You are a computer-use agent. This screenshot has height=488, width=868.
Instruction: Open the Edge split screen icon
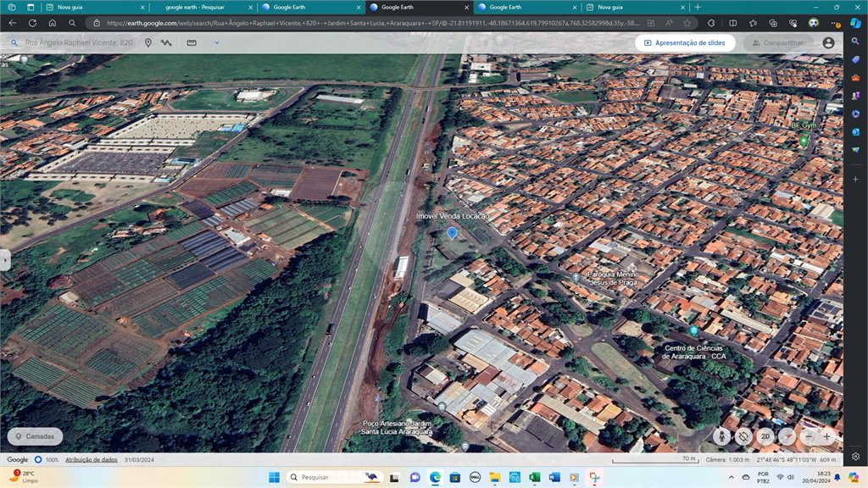(733, 23)
